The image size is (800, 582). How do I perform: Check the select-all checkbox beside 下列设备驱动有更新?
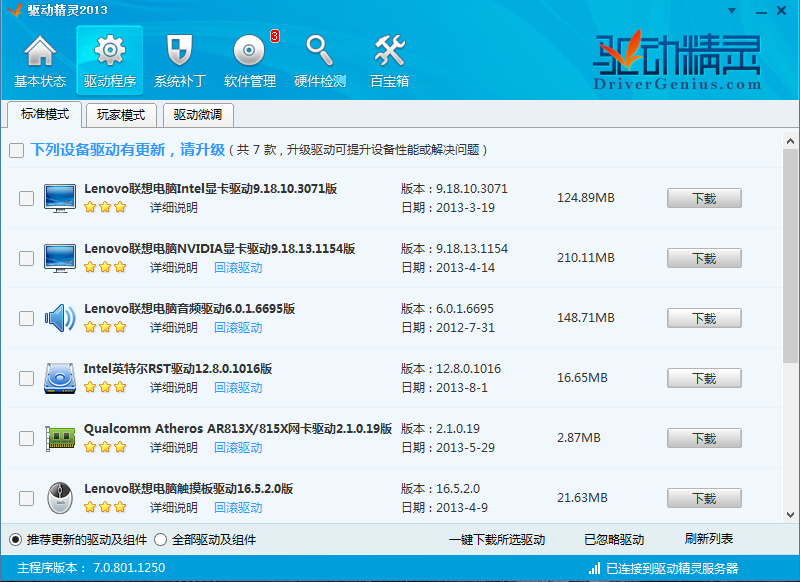(x=16, y=150)
